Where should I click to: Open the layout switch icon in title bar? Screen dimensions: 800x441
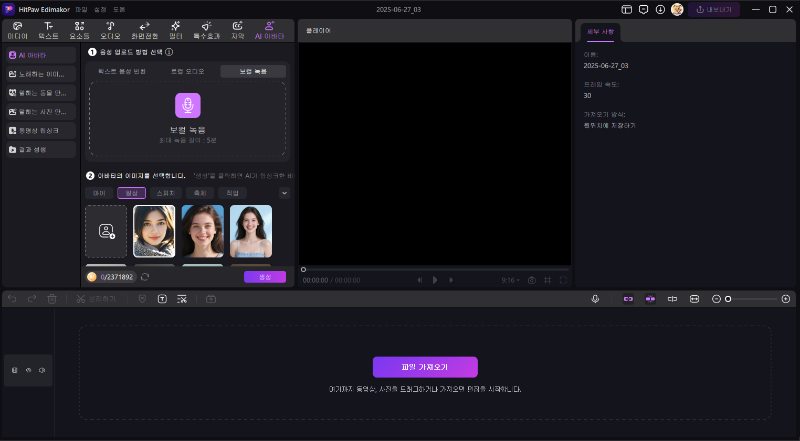point(627,10)
